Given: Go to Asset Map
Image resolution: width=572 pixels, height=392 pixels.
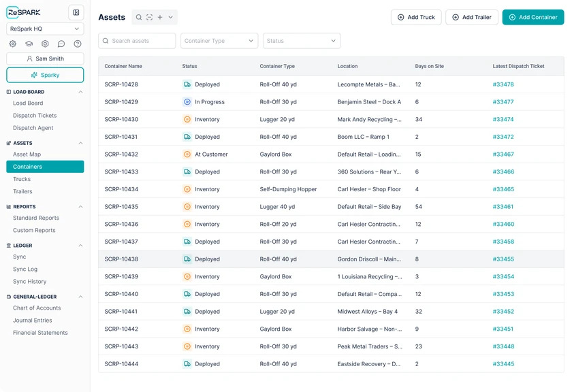Looking at the screenshot, I should [27, 154].
